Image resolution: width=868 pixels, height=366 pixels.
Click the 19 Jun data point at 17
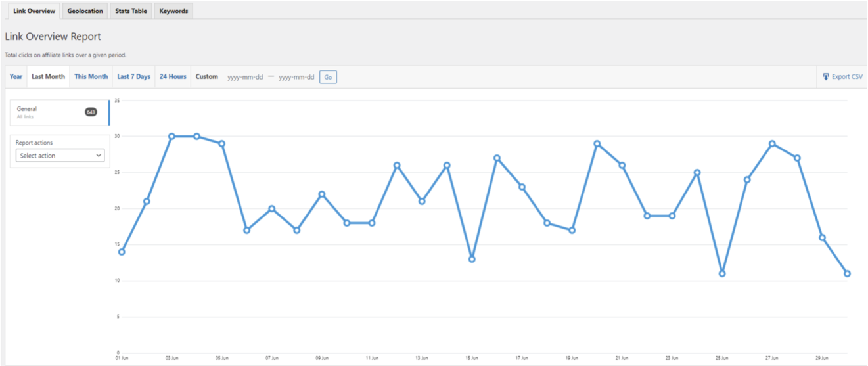pos(572,230)
